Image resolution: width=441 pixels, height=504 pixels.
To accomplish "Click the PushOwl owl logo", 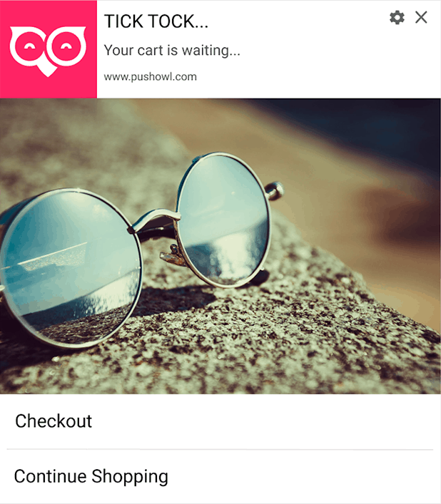I will tap(49, 51).
